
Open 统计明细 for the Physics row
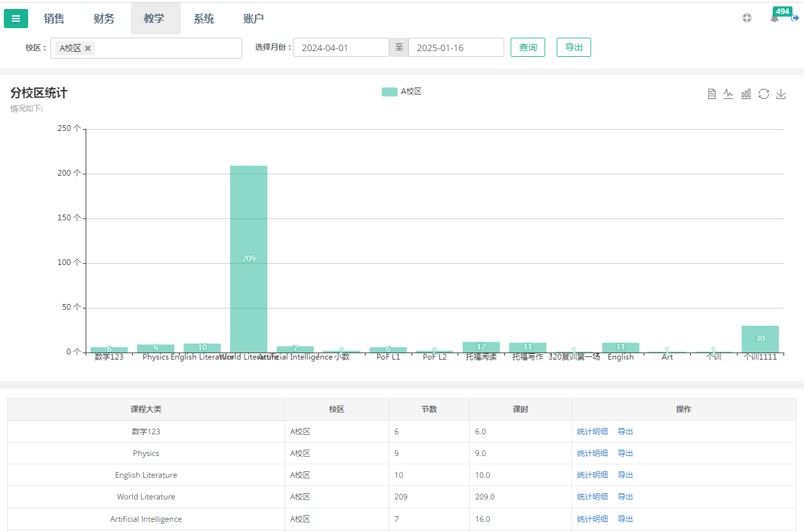[x=592, y=453]
